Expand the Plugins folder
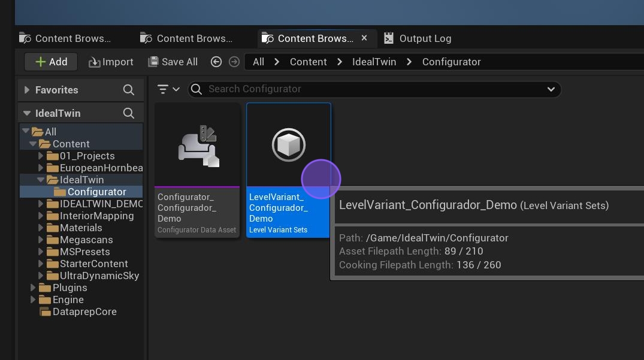This screenshot has width=644, height=360. [x=33, y=288]
